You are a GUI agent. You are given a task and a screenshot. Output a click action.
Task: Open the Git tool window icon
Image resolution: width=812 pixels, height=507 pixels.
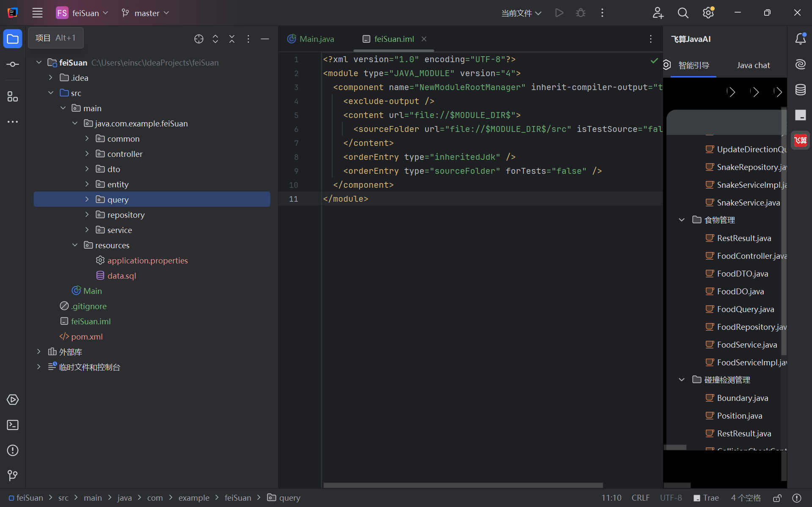13,475
